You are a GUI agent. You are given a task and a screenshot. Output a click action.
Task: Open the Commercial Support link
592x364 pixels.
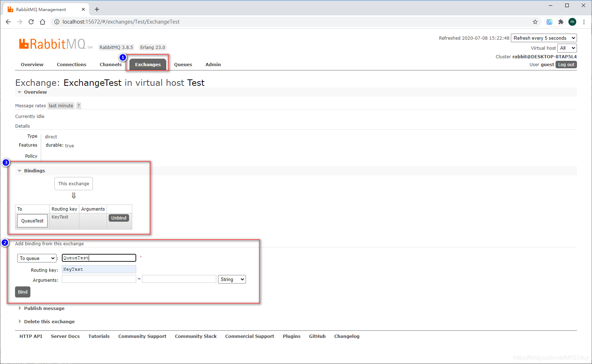click(250, 336)
